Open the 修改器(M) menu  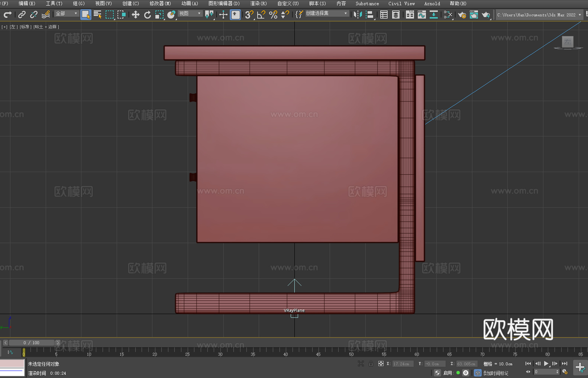click(160, 3)
